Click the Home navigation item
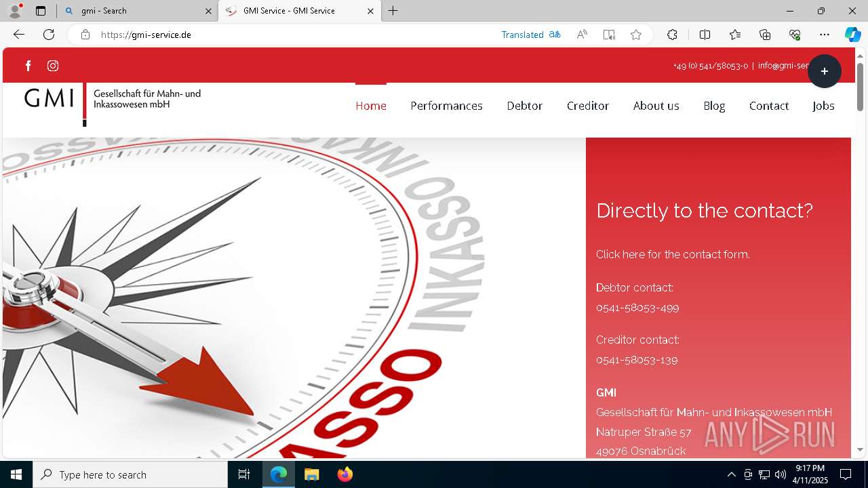 pyautogui.click(x=371, y=106)
